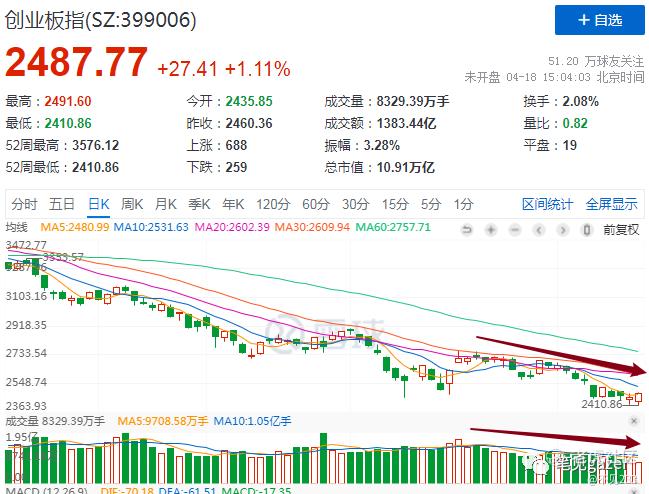
Task: Click the candlestick style icon beside 前复权
Action: point(587,230)
